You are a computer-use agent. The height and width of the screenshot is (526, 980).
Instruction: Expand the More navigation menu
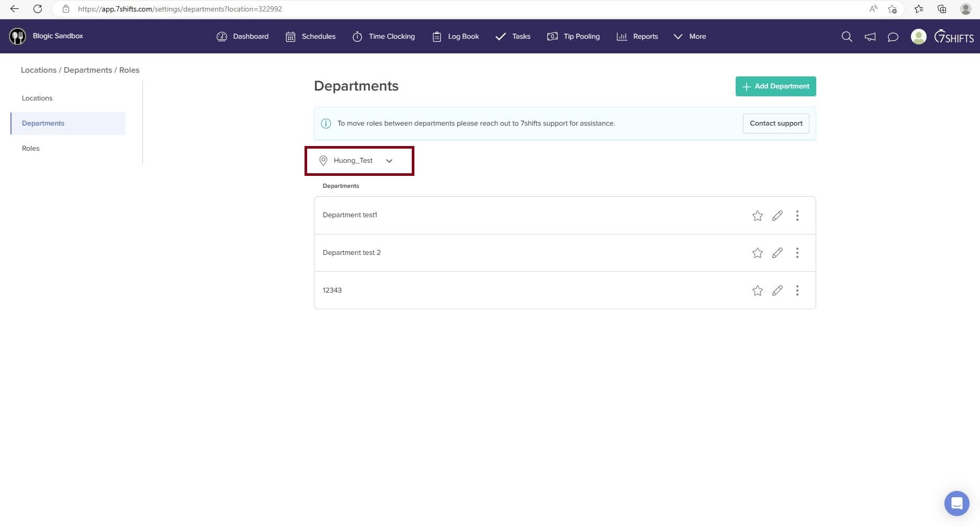(690, 37)
